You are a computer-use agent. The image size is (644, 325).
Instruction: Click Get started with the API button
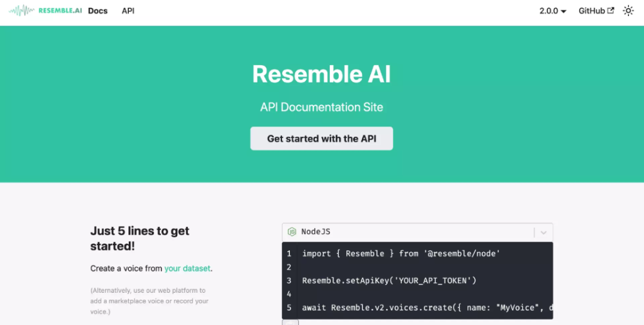(x=321, y=139)
